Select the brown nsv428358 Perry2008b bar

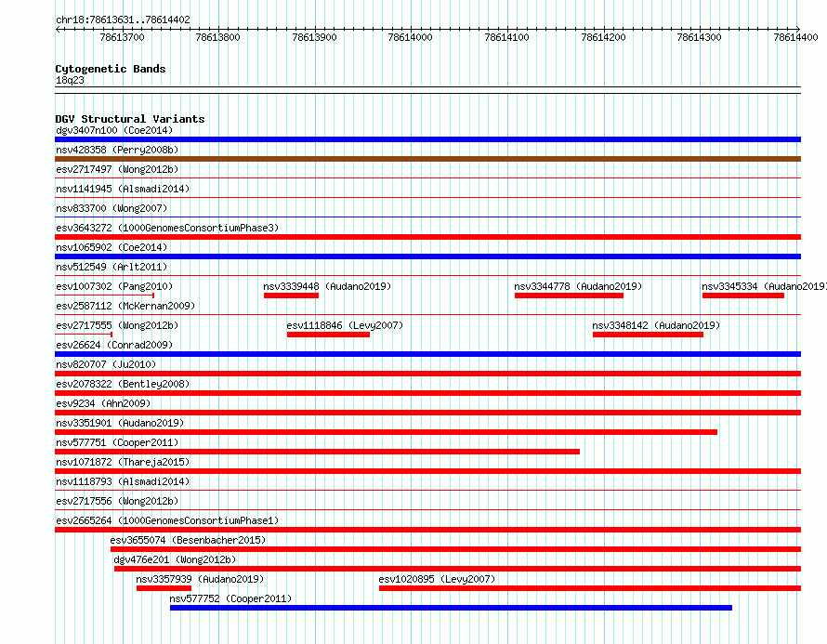coord(427,159)
